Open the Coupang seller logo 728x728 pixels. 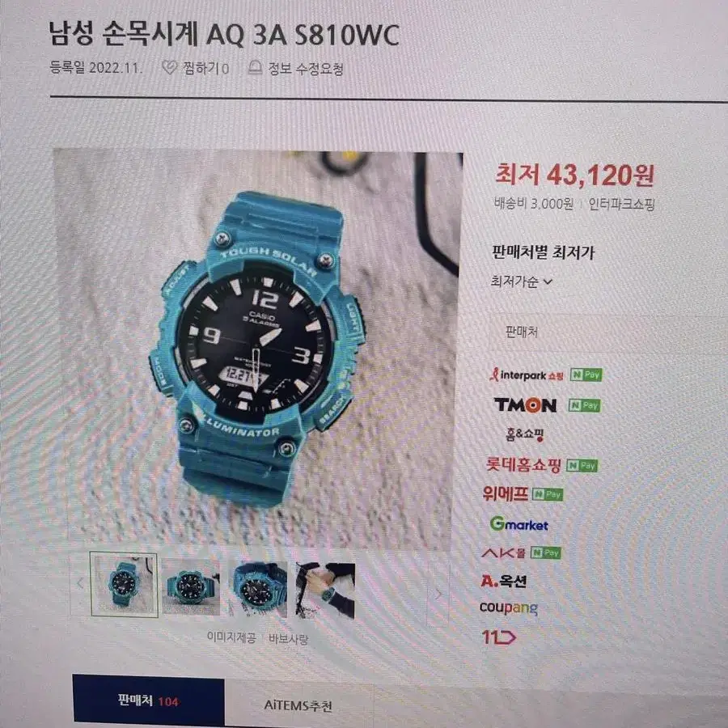pyautogui.click(x=509, y=607)
